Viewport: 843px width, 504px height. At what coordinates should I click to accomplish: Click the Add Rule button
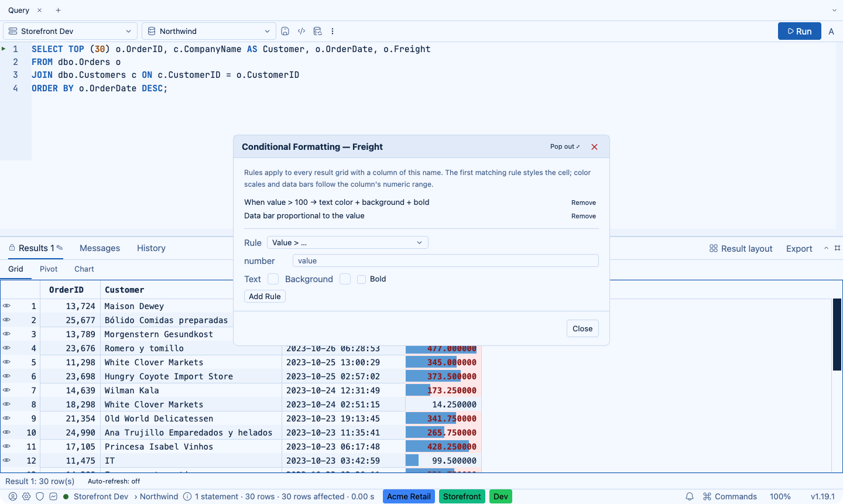[x=265, y=296]
